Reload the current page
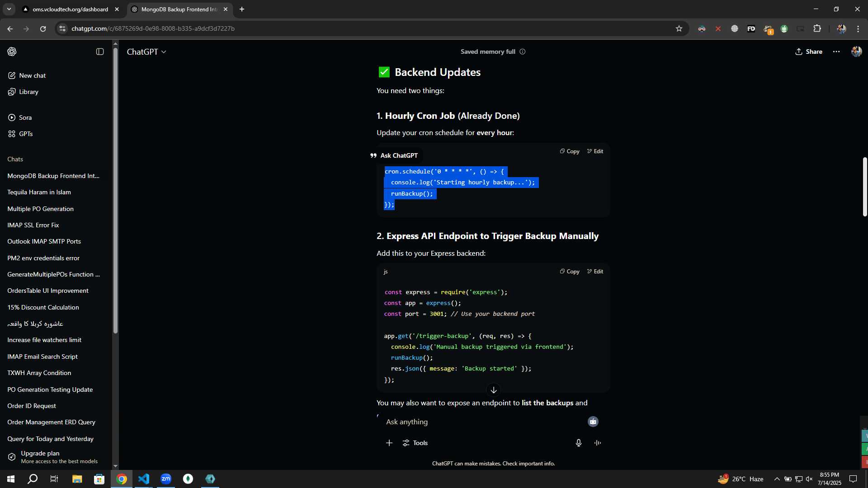The height and width of the screenshot is (488, 868). 43,28
